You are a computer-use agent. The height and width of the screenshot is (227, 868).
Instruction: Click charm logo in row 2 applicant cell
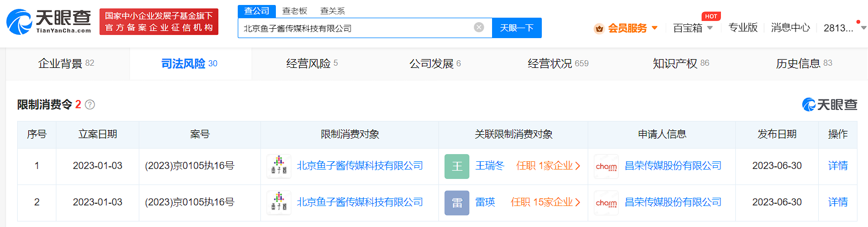pos(606,203)
